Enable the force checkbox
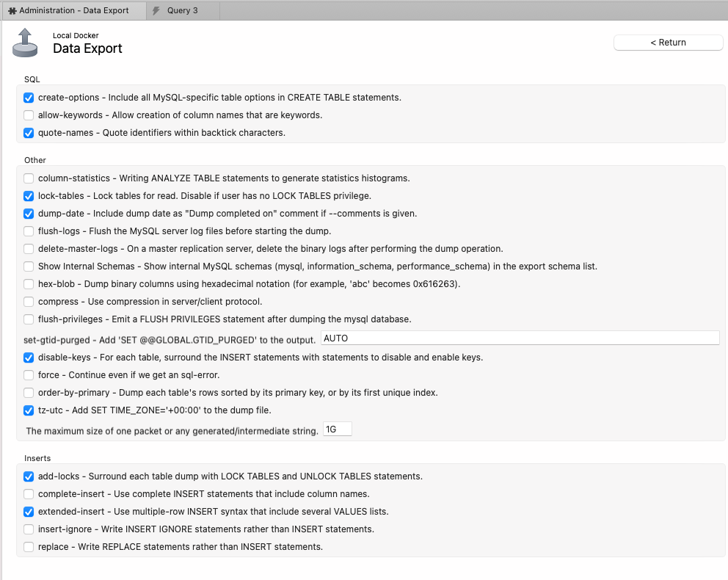728x580 pixels. click(29, 375)
